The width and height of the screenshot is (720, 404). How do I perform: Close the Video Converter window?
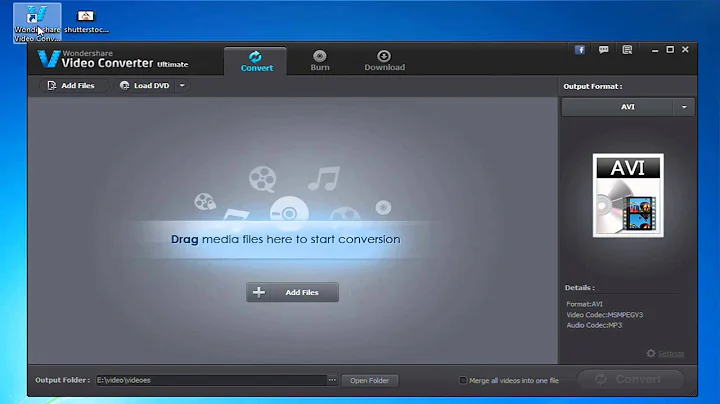pos(685,49)
